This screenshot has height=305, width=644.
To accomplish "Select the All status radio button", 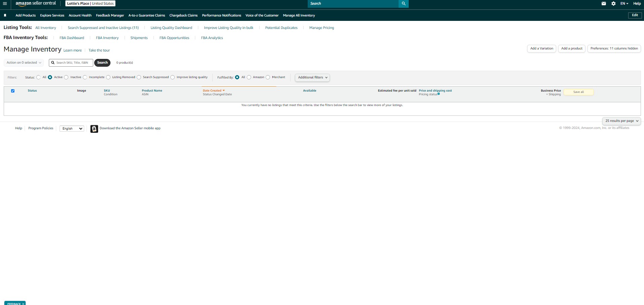I will [x=38, y=77].
